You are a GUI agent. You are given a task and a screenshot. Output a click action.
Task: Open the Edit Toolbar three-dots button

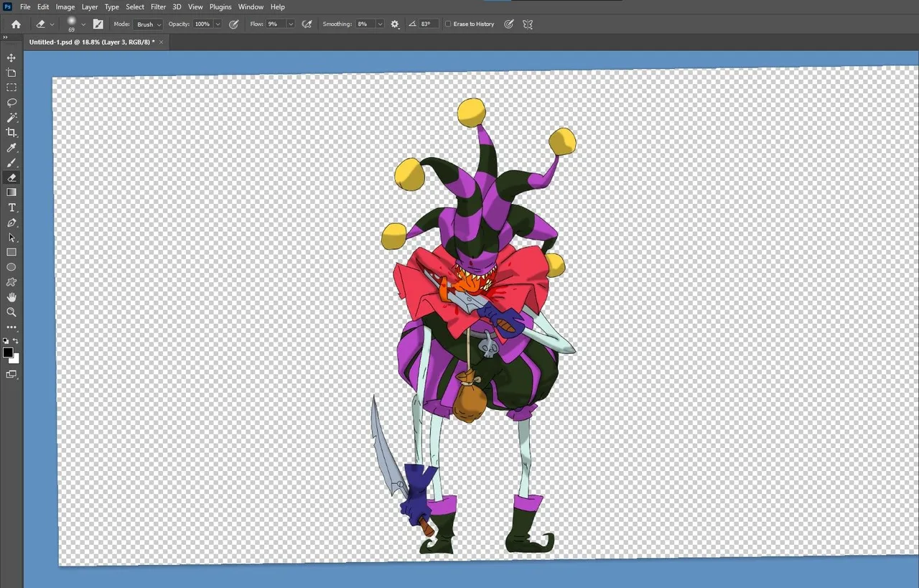coord(11,327)
